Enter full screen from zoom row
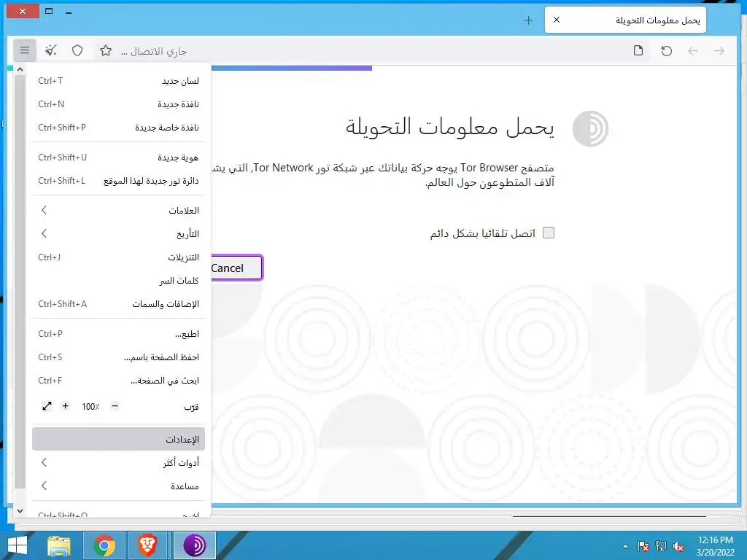Screen dimensions: 747x560 [x=47, y=406]
